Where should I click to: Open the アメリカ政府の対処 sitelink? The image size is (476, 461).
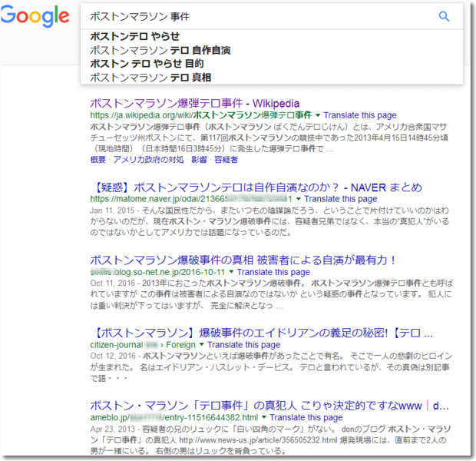[x=148, y=160]
